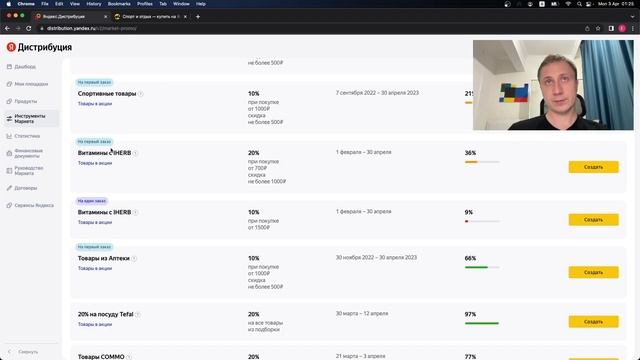Image resolution: width=640 pixels, height=360 pixels.
Task: Open the Chrome three-dot menu
Action: click(x=633, y=28)
